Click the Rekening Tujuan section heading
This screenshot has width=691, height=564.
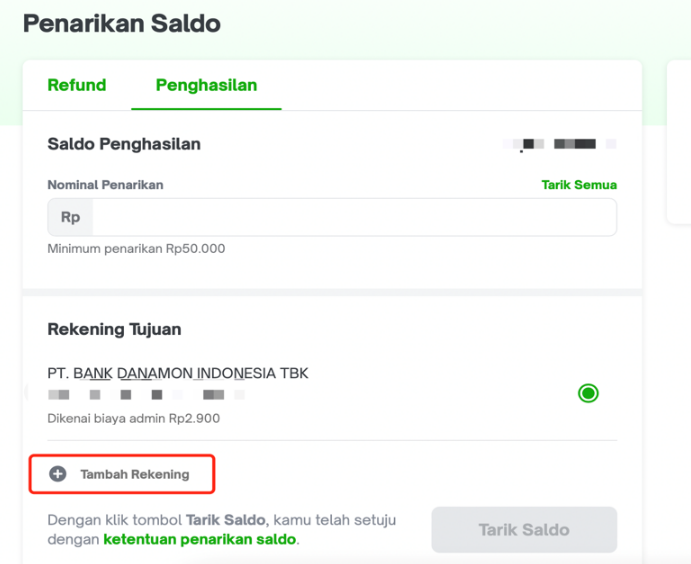pos(114,329)
